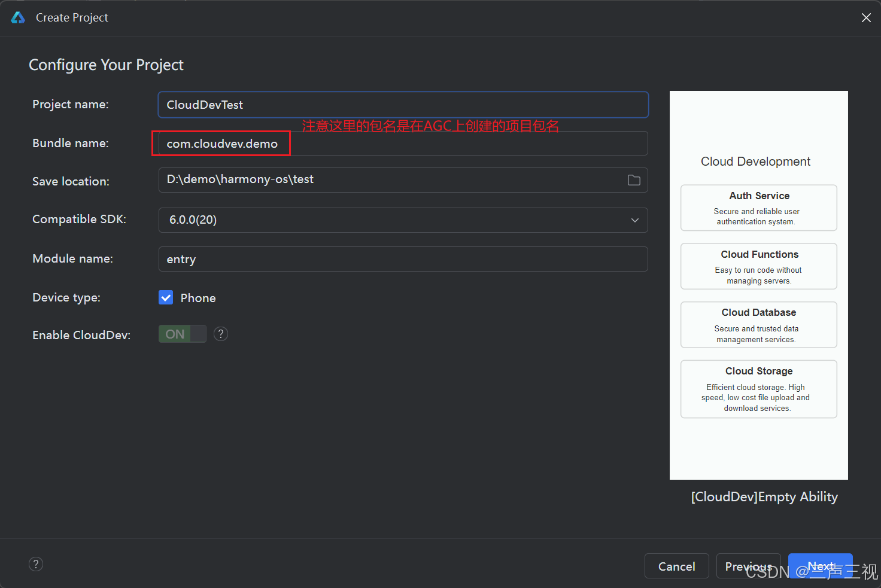Click the Cloud Development preview heading
Image resolution: width=881 pixels, height=588 pixels.
(755, 162)
